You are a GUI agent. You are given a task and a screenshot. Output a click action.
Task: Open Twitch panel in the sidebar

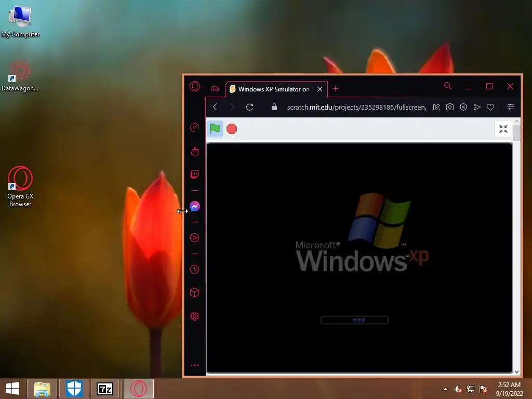coord(195,175)
